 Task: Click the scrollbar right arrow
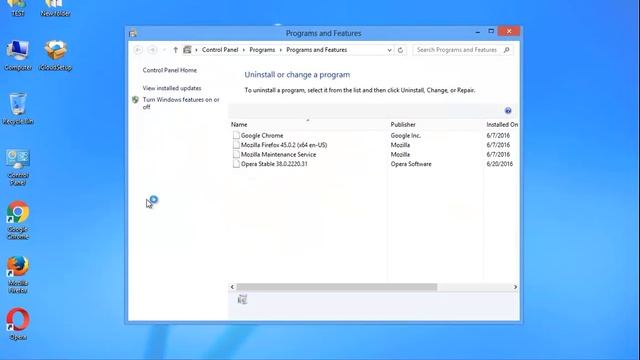click(515, 287)
